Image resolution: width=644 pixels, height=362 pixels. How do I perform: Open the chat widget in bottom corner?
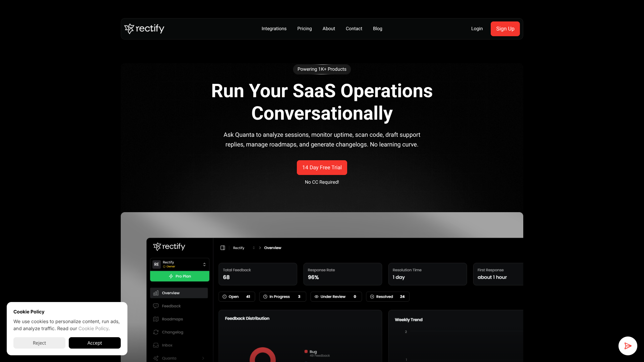628,346
